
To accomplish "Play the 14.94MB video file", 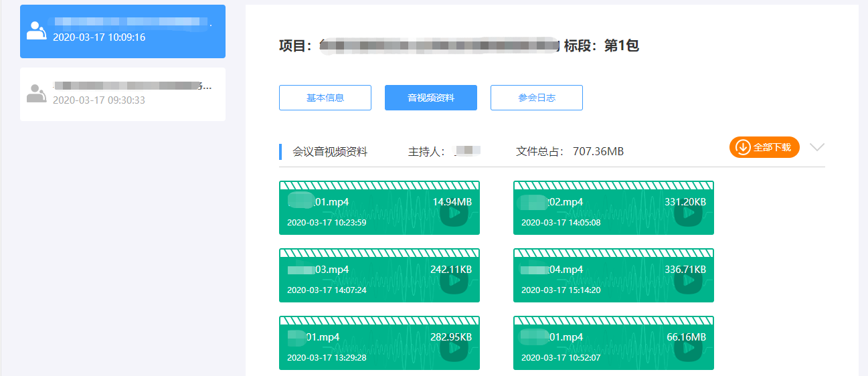I will pyautogui.click(x=454, y=213).
